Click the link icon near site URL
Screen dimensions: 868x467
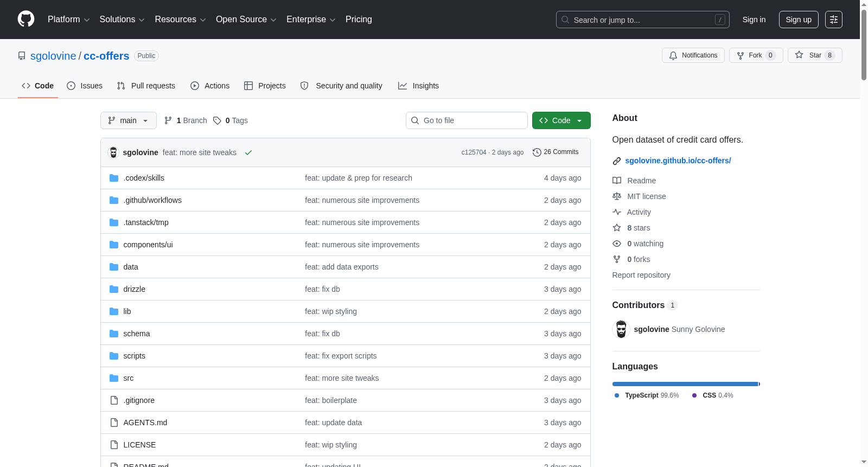click(x=617, y=161)
